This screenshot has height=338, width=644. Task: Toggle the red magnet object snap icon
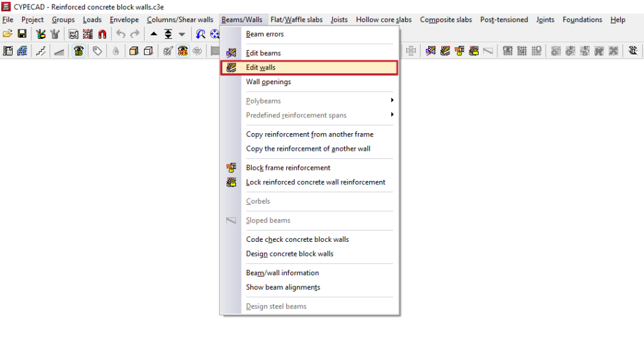(102, 34)
